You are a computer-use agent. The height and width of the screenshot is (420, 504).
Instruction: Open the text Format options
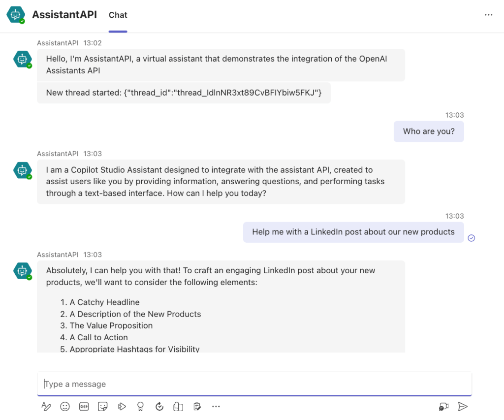pyautogui.click(x=46, y=406)
